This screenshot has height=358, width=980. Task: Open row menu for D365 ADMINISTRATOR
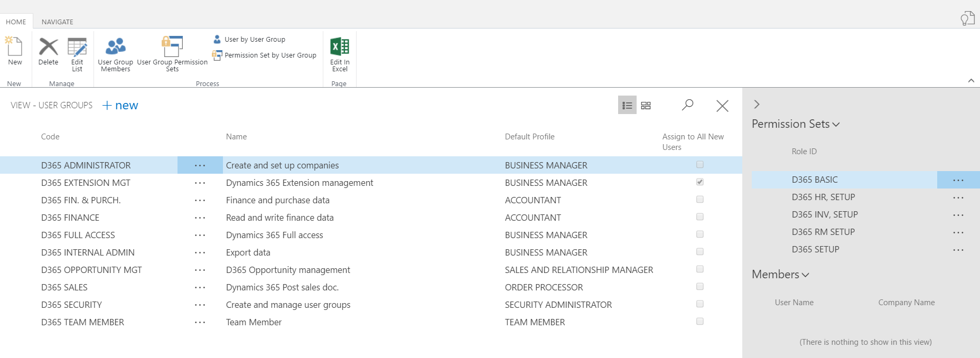[x=200, y=165]
